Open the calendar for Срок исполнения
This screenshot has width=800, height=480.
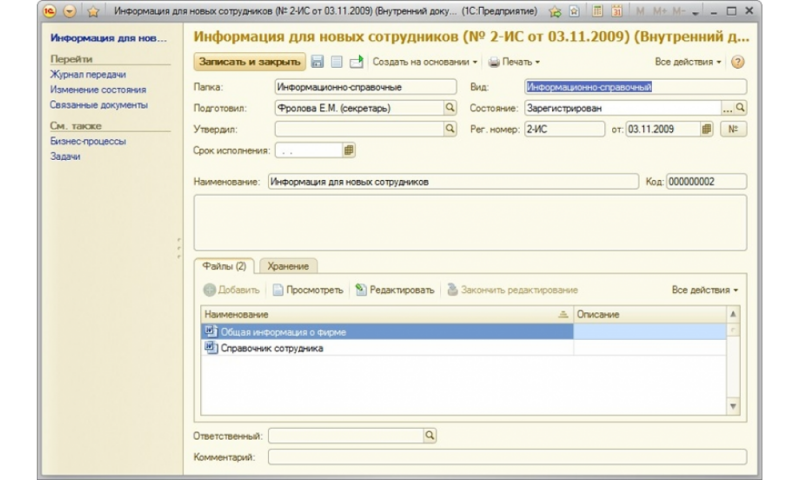click(350, 150)
